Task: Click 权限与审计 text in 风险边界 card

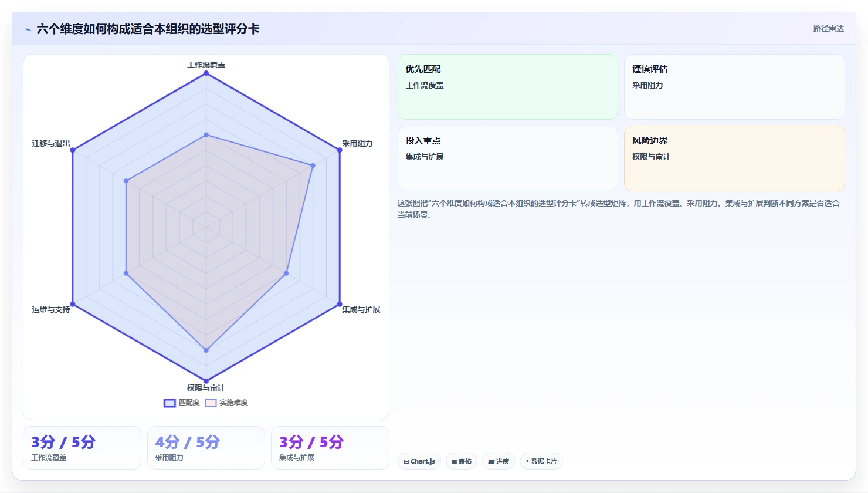Action: pyautogui.click(x=651, y=157)
